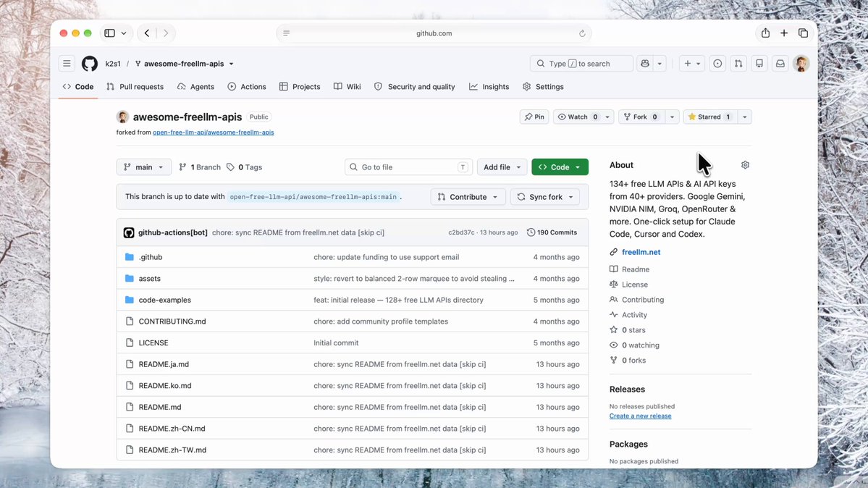This screenshot has height=488, width=868.
Task: Open Security and quality tab
Action: [415, 87]
